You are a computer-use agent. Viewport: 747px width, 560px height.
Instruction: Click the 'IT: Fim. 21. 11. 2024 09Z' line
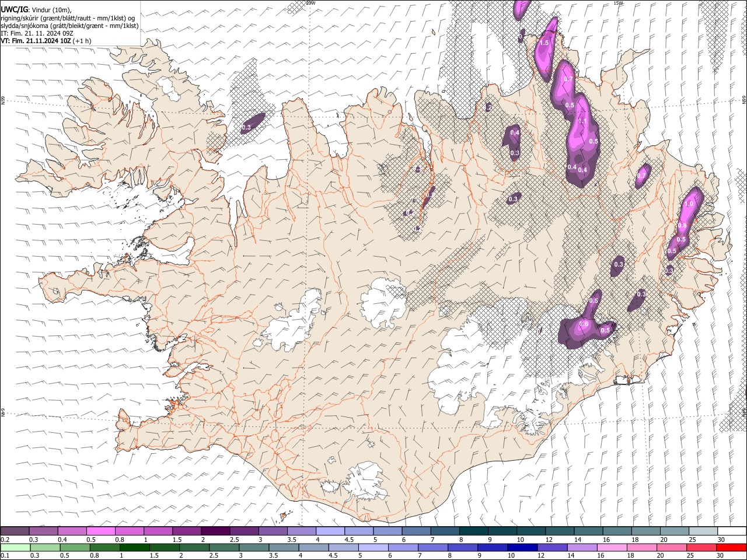point(37,33)
